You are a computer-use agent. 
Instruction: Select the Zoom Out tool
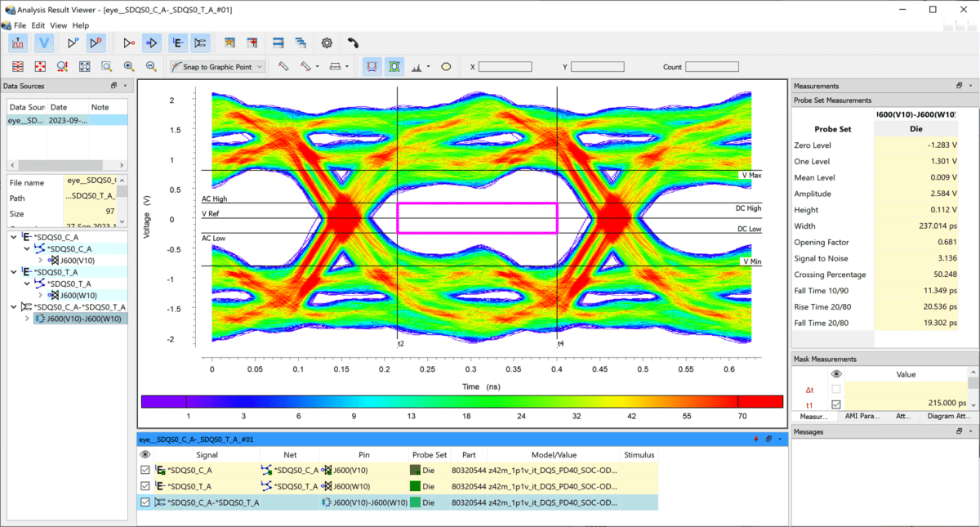151,67
